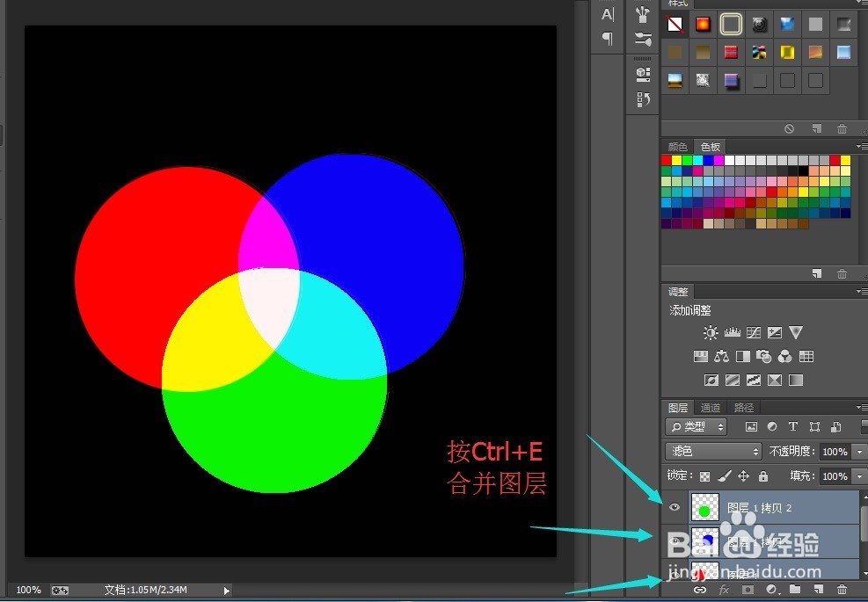
Task: Open the History panel icon
Action: pyautogui.click(x=643, y=99)
